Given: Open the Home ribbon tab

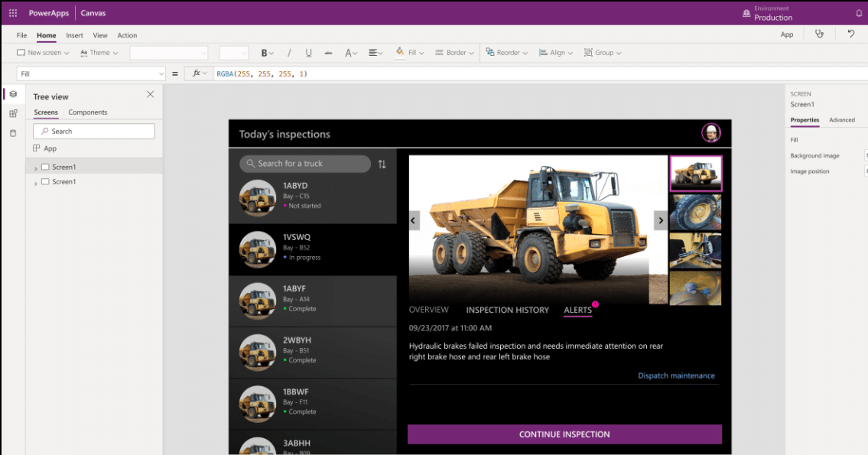Looking at the screenshot, I should (47, 35).
